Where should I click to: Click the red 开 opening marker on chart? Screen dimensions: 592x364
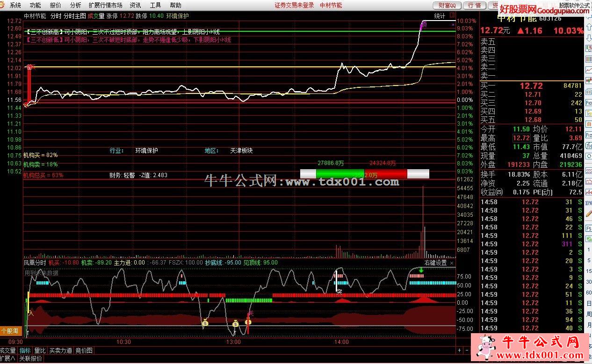click(31, 67)
